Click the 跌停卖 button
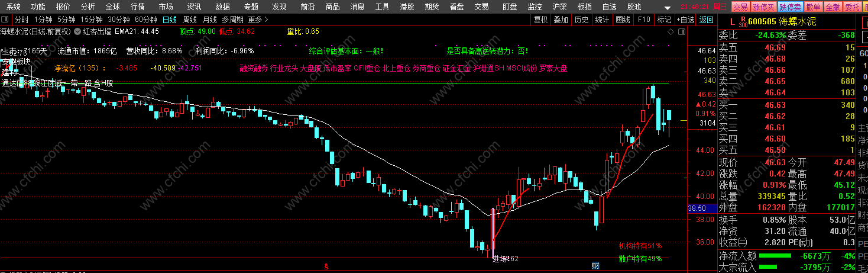This screenshot has height=273, width=868. [x=790, y=7]
